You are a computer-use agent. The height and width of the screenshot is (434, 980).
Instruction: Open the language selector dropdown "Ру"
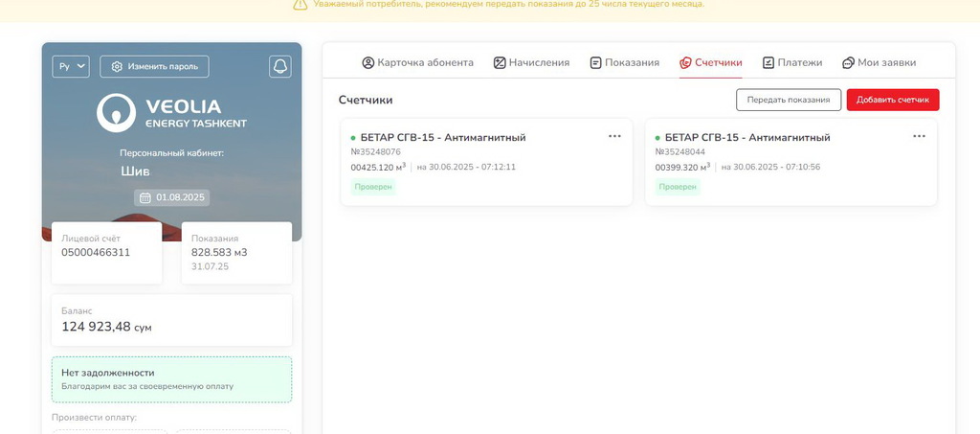pyautogui.click(x=71, y=66)
